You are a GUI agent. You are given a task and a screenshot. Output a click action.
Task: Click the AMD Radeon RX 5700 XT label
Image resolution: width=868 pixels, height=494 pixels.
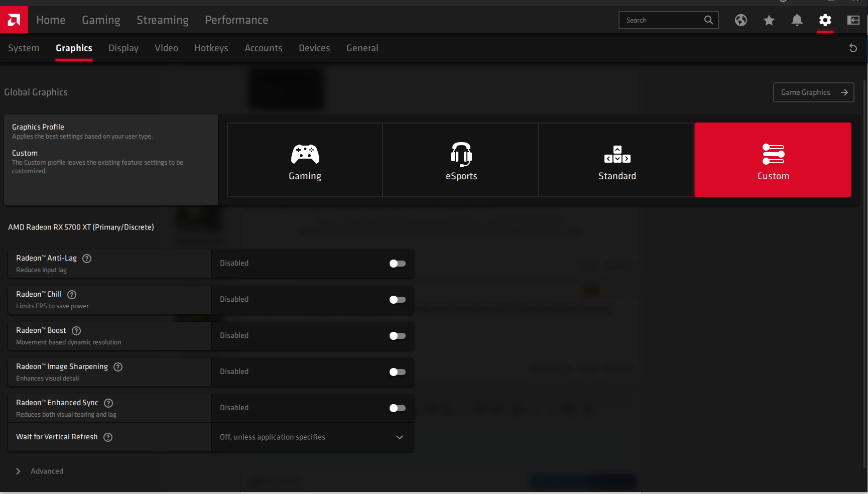(x=81, y=227)
